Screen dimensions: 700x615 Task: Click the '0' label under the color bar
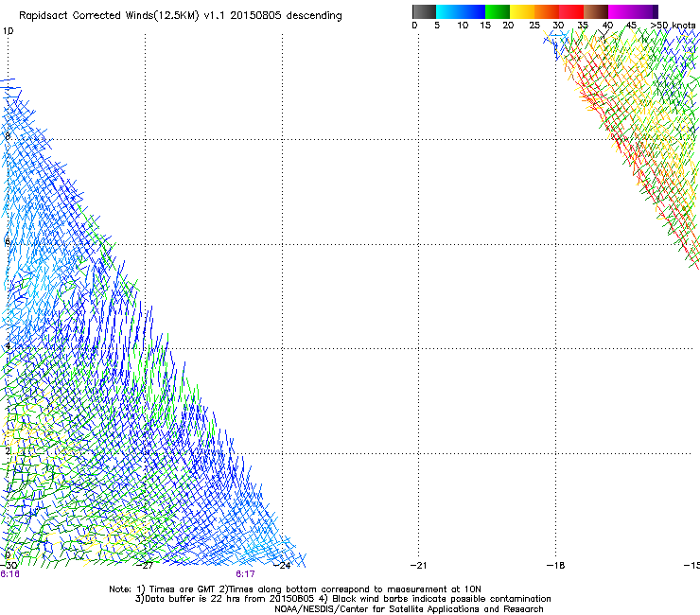414,26
